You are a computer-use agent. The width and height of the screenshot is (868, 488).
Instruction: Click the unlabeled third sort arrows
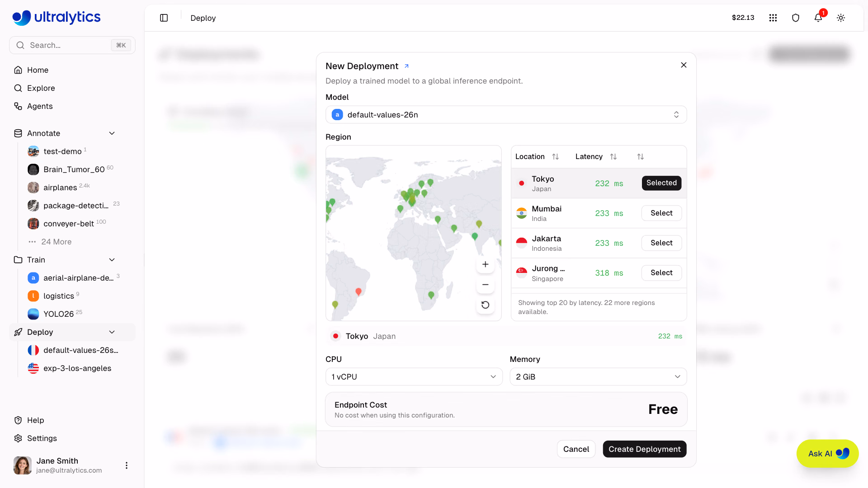(641, 156)
